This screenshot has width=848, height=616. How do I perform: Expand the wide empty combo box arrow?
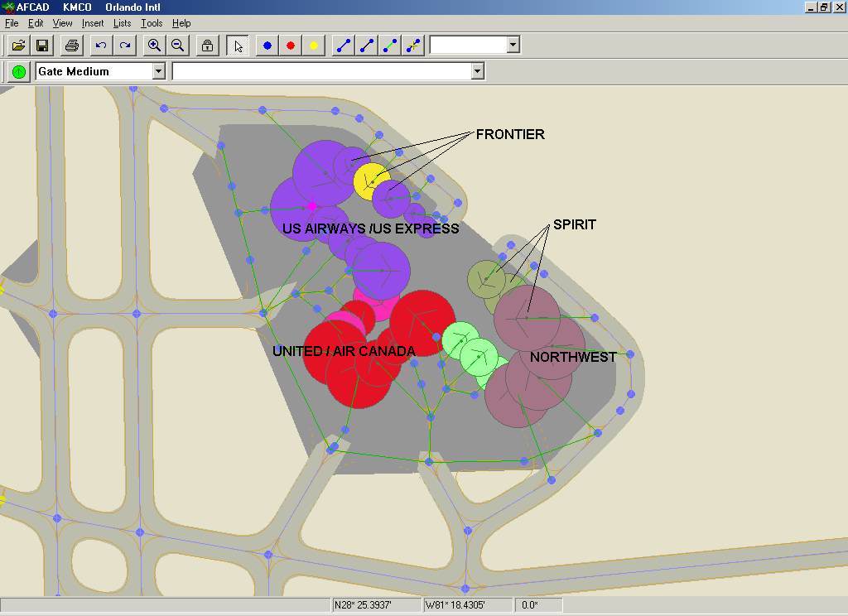(x=476, y=71)
